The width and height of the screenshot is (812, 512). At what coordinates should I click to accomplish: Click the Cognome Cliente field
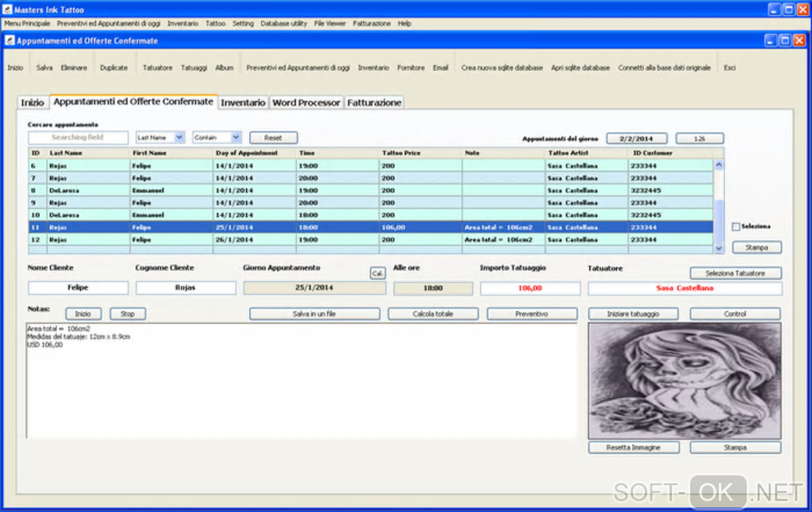point(186,287)
